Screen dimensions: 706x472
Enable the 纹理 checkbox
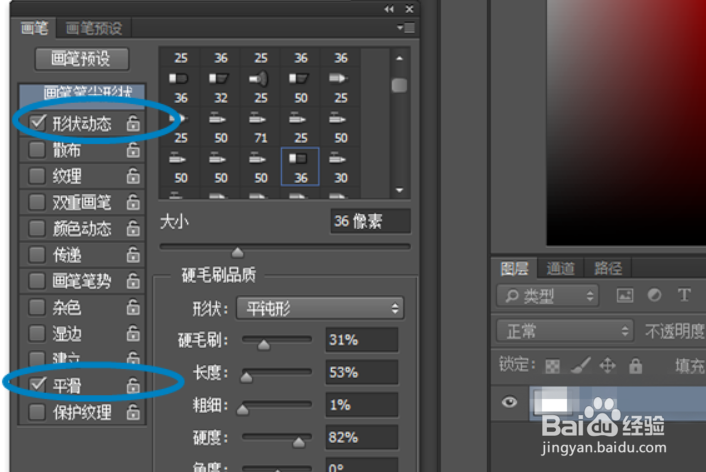coord(36,176)
